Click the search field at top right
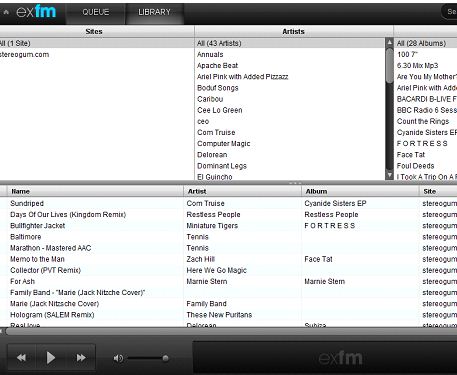Screen dimensions: 457x375 click(x=449, y=12)
